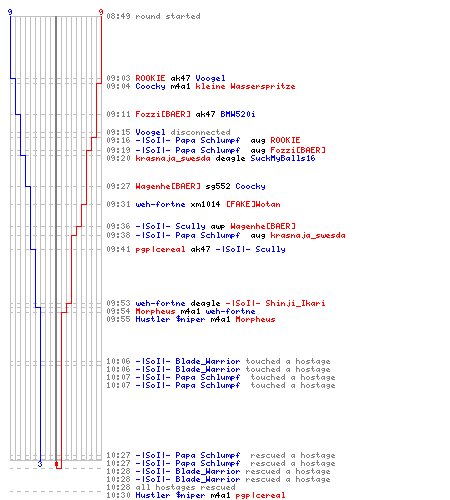Click the 'all hostages rescued' event line

click(185, 487)
